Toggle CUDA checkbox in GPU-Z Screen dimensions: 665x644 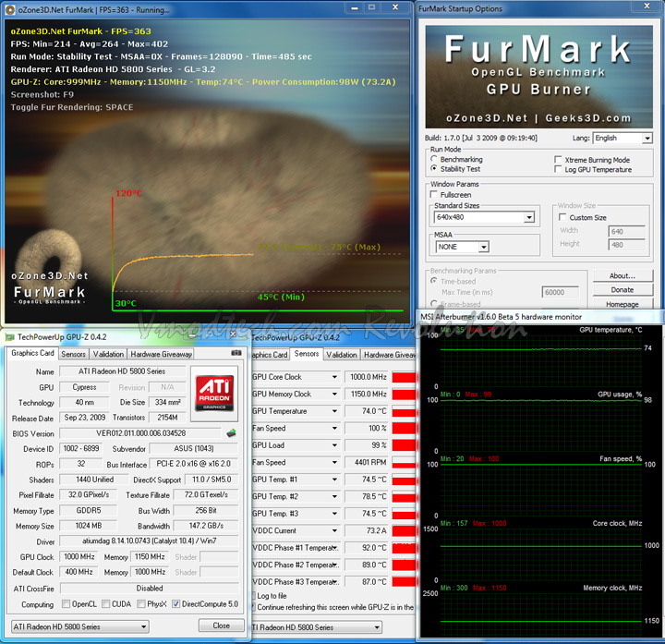[105, 603]
